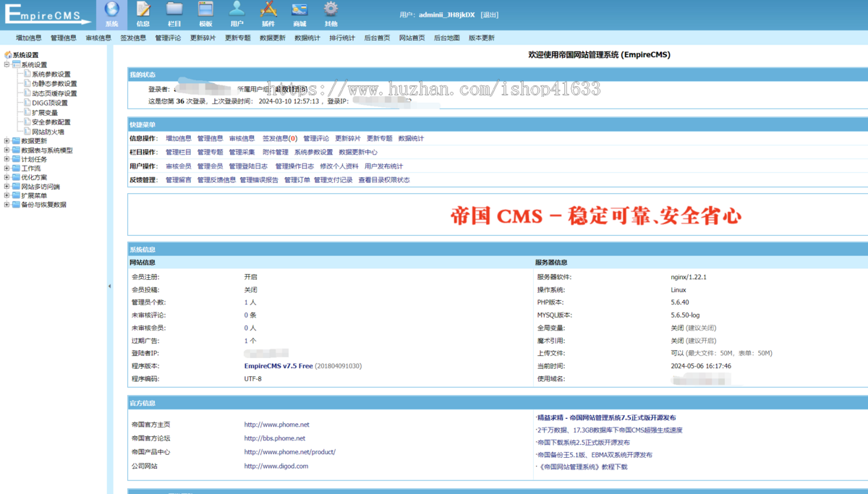Open the http://www.phome.net homepage link
This screenshot has height=494, width=868.
click(276, 425)
